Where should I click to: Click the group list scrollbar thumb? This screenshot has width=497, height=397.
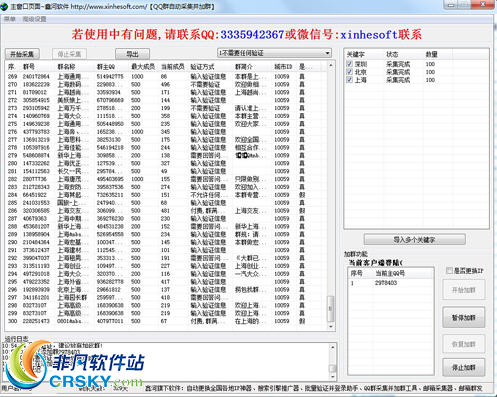pos(331,308)
